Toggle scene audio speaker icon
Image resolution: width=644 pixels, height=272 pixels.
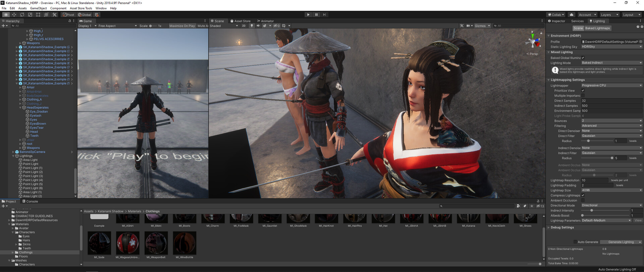point(258,26)
